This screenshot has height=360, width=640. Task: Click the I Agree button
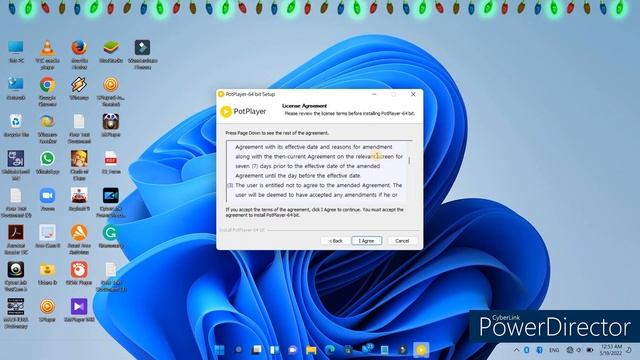pyautogui.click(x=367, y=241)
